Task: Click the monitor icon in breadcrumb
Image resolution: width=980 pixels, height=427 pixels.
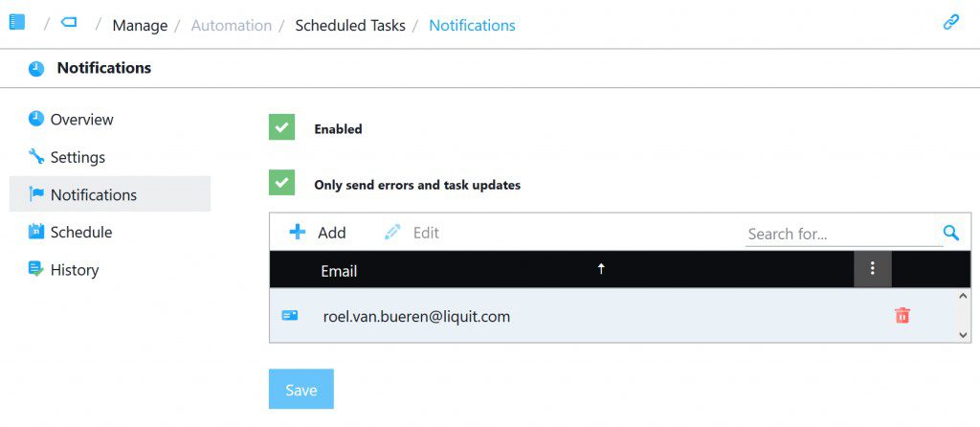Action: tap(69, 22)
